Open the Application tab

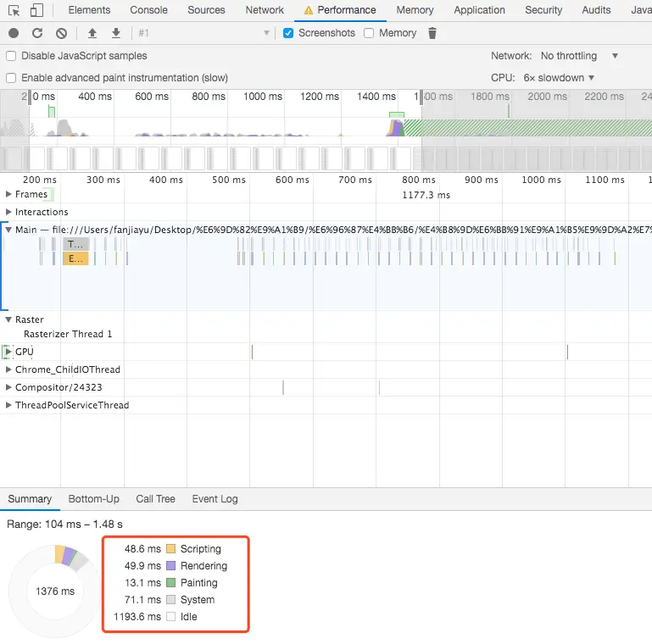pyautogui.click(x=479, y=10)
